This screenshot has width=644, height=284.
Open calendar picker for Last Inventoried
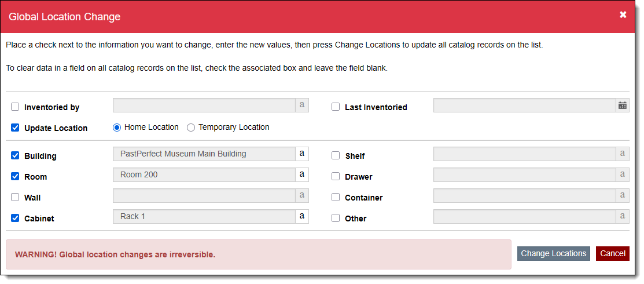[x=623, y=105]
